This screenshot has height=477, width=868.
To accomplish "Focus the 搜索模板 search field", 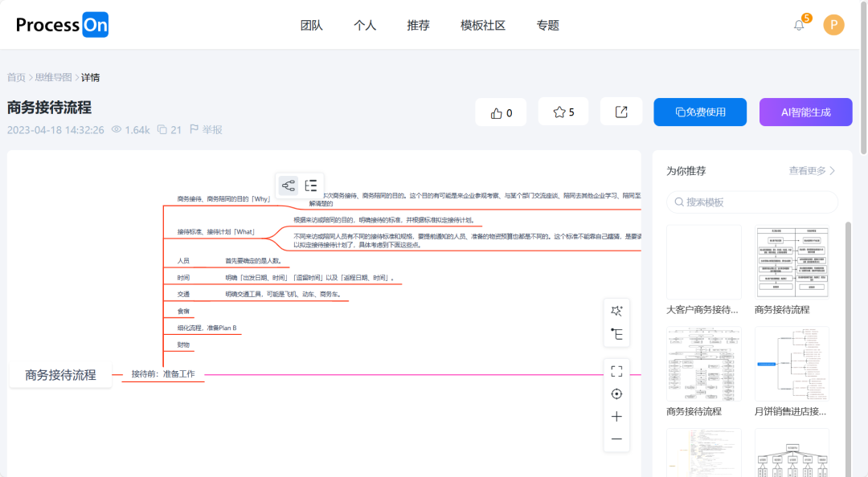I will pyautogui.click(x=752, y=202).
